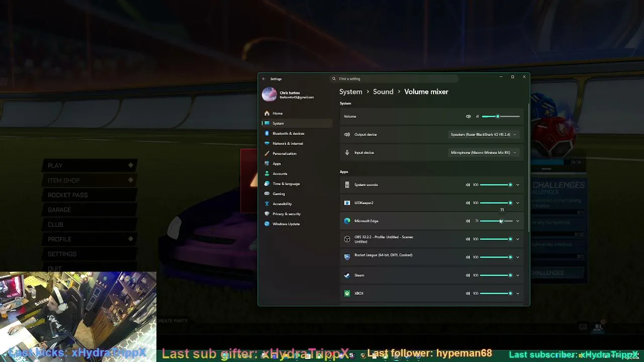The height and width of the screenshot is (362, 644).
Task: Open CLUB in Rocket League menu
Action: coord(90,225)
